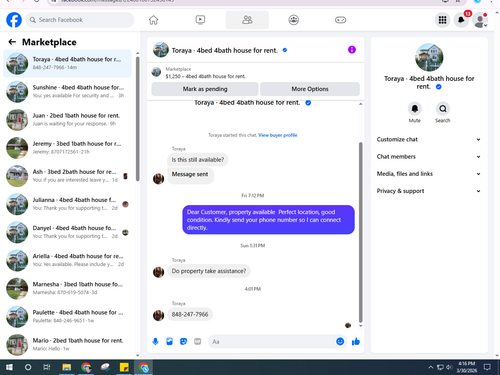Image resolution: width=500 pixels, height=375 pixels.
Task: Click the "Is this still available?" message
Action: (x=198, y=160)
